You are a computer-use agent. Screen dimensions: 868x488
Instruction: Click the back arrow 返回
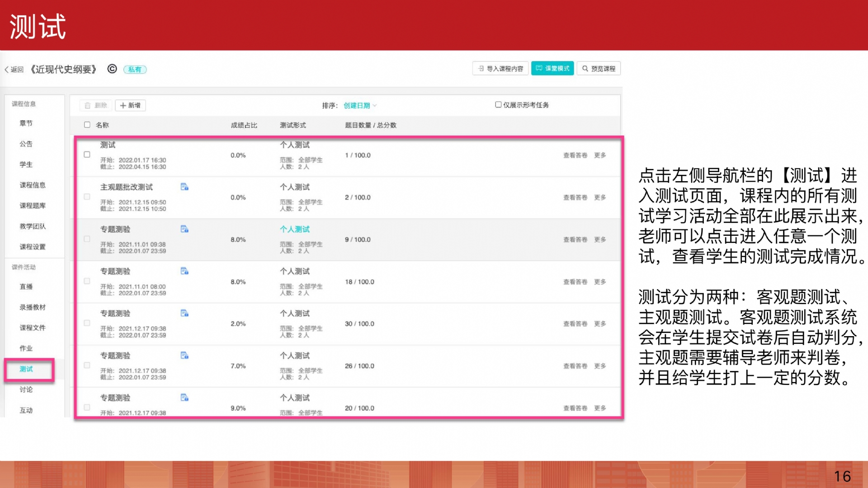click(7, 70)
